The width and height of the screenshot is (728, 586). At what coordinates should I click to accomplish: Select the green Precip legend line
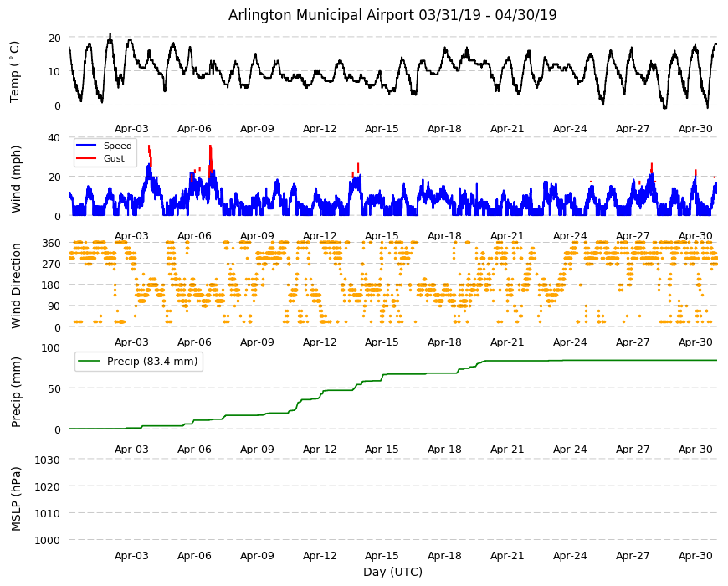[x=89, y=362]
